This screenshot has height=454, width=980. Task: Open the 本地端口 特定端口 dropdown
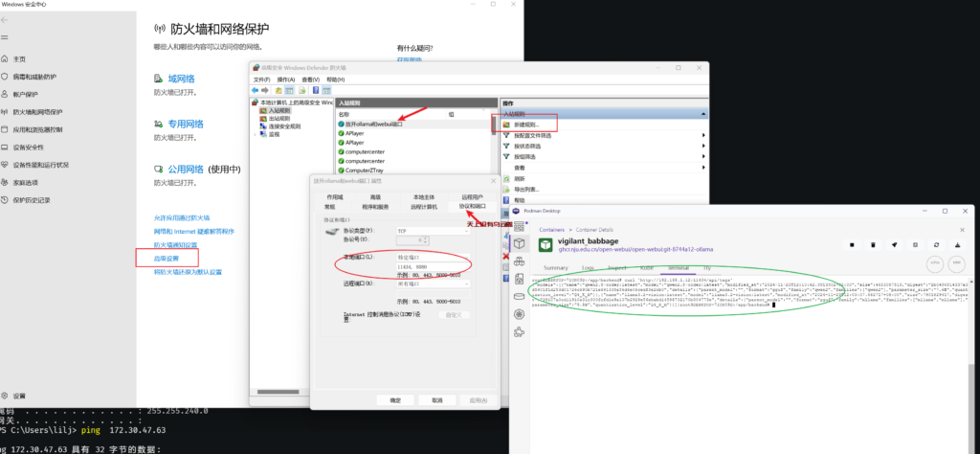(x=434, y=257)
